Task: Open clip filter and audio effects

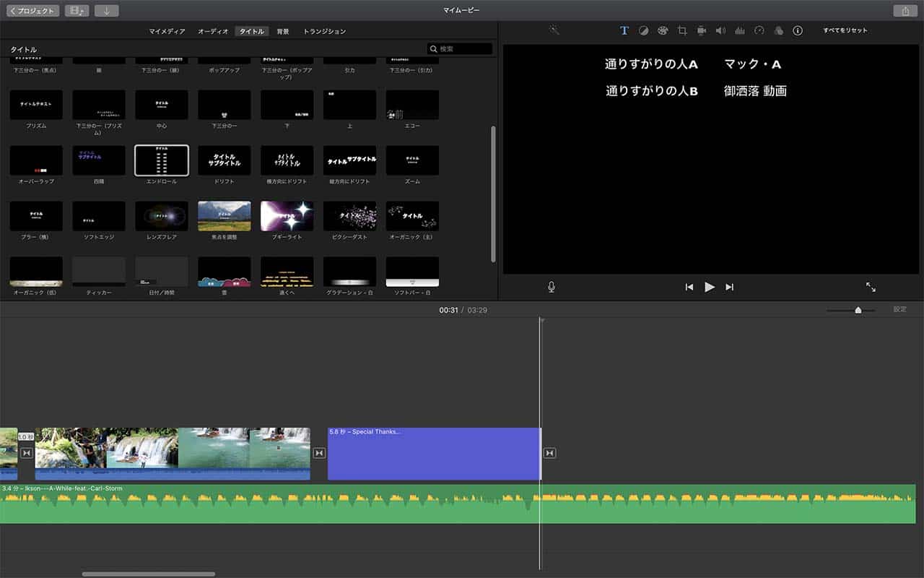Action: tap(778, 30)
